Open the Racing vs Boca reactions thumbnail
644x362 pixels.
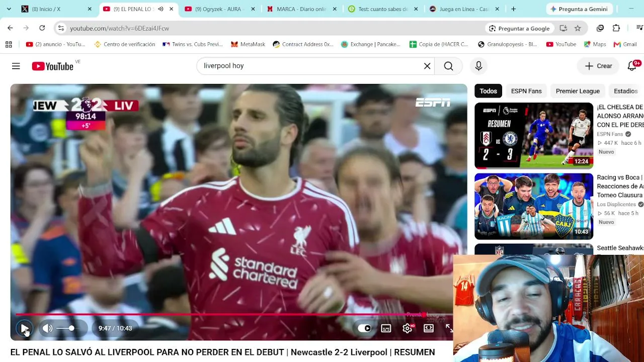[x=534, y=206]
